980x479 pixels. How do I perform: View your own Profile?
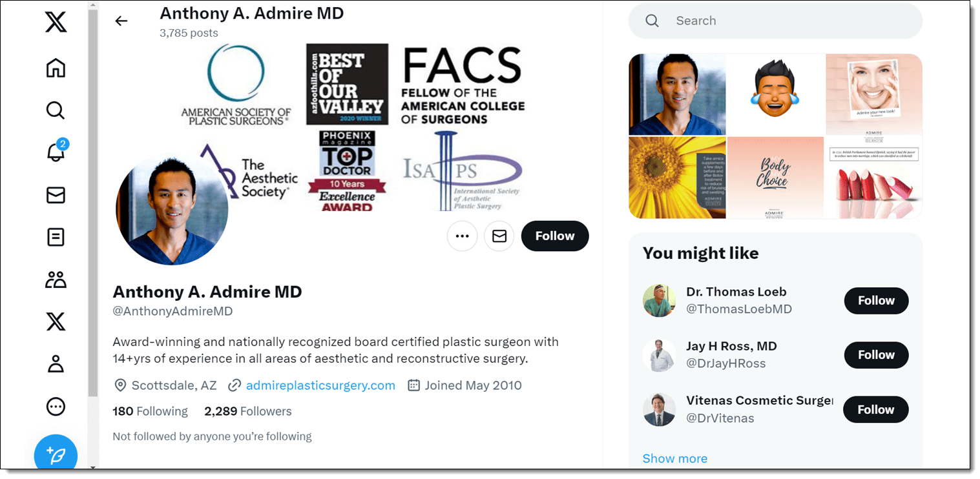[x=56, y=363]
